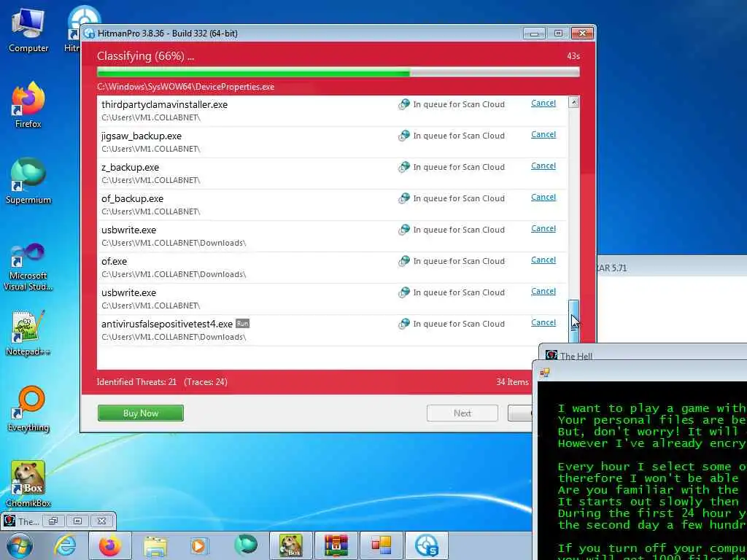Image resolution: width=747 pixels, height=560 pixels.
Task: Cancel scan of jigsaw_backup.exe
Action: pyautogui.click(x=543, y=134)
